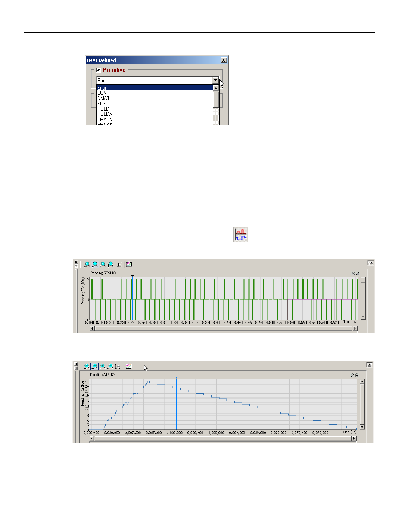Screen dimensions: 411x532
Task: Pick HOLD in the primitive list
Action: pos(103,109)
